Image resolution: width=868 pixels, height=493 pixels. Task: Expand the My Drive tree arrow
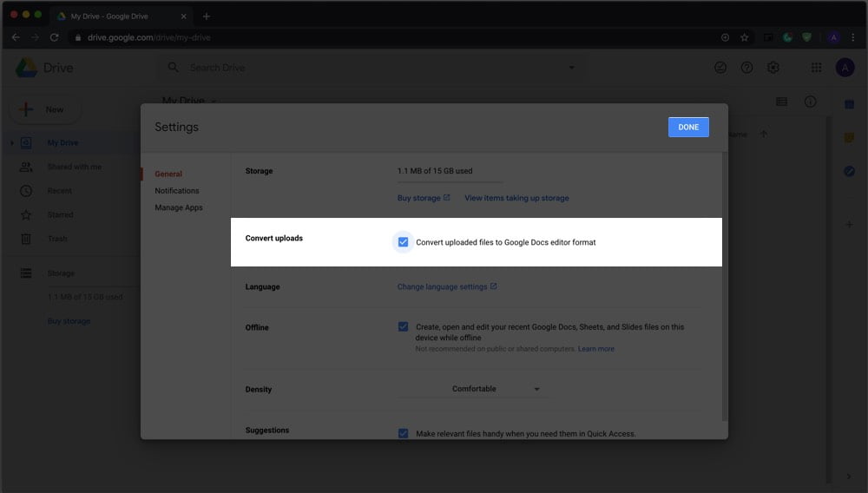12,142
